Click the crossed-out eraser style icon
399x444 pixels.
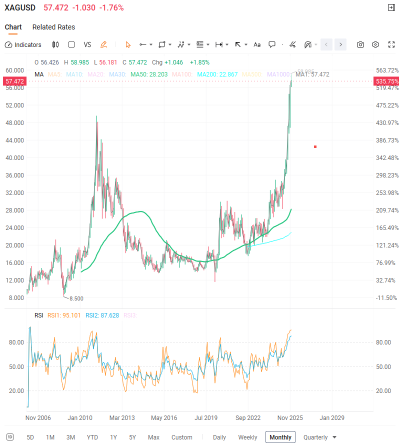coord(293,45)
